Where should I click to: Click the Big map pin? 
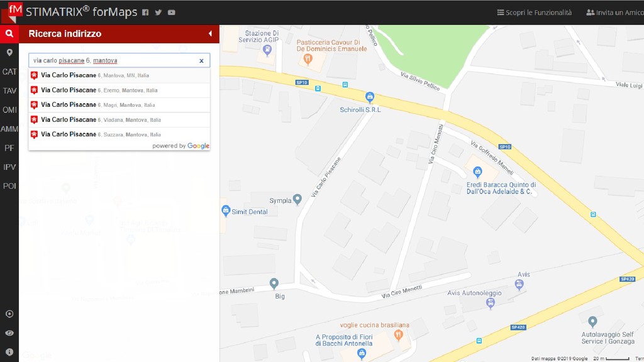click(274, 283)
